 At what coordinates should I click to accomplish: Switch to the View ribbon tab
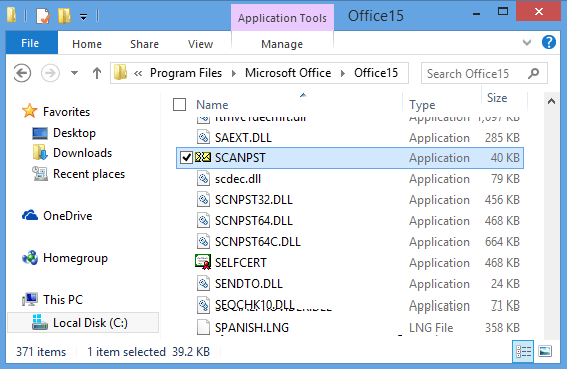coord(200,44)
